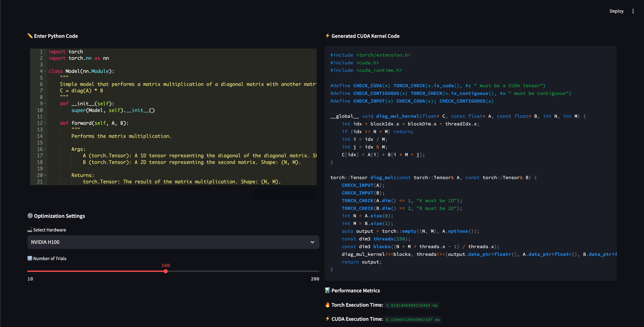Click the laptop icon beside Select Hardware
644x327 pixels.
(30, 230)
